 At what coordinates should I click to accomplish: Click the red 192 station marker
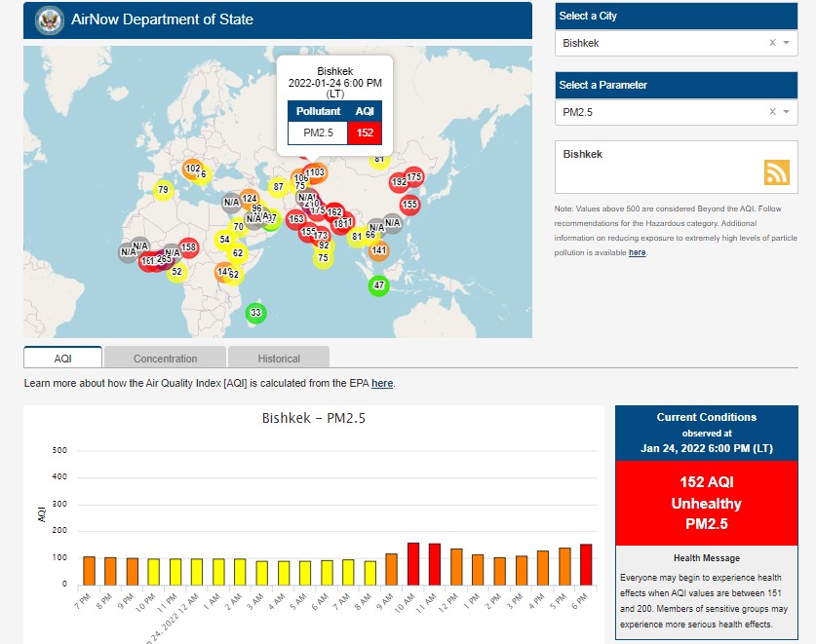coord(399,182)
